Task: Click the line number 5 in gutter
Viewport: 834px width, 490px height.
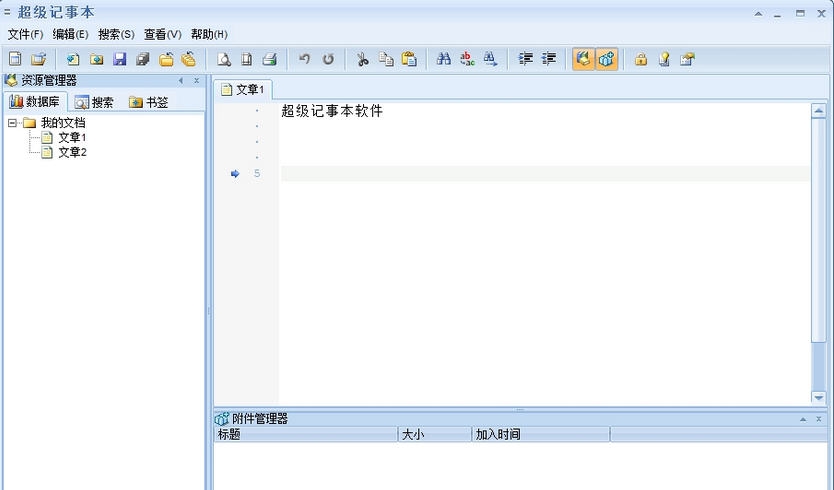Action: (257, 173)
